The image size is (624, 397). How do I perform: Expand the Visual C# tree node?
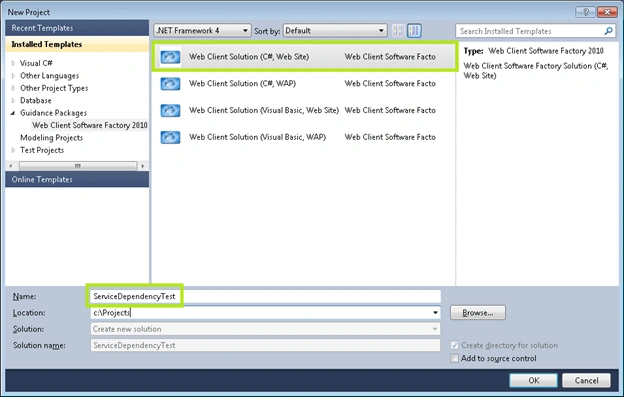pyautogui.click(x=14, y=63)
